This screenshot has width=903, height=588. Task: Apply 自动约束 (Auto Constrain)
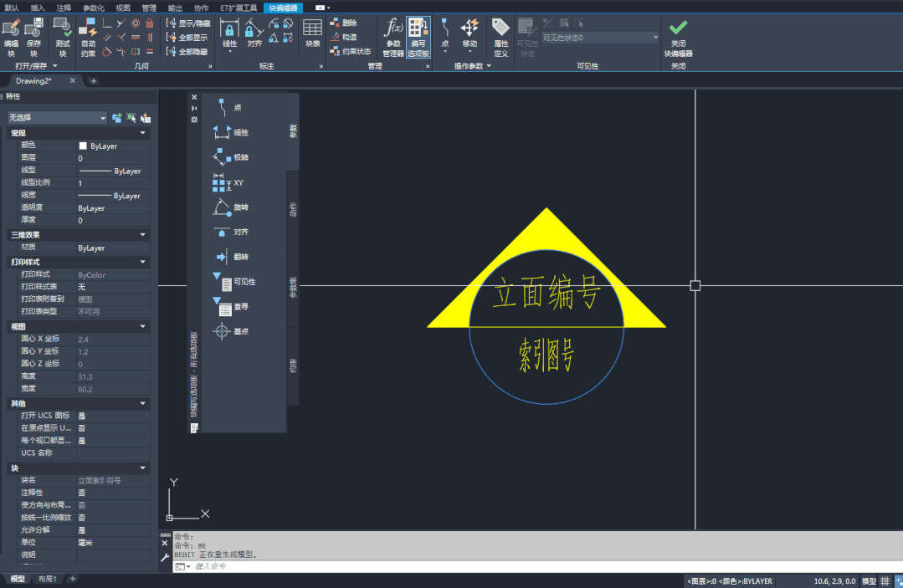[x=88, y=38]
